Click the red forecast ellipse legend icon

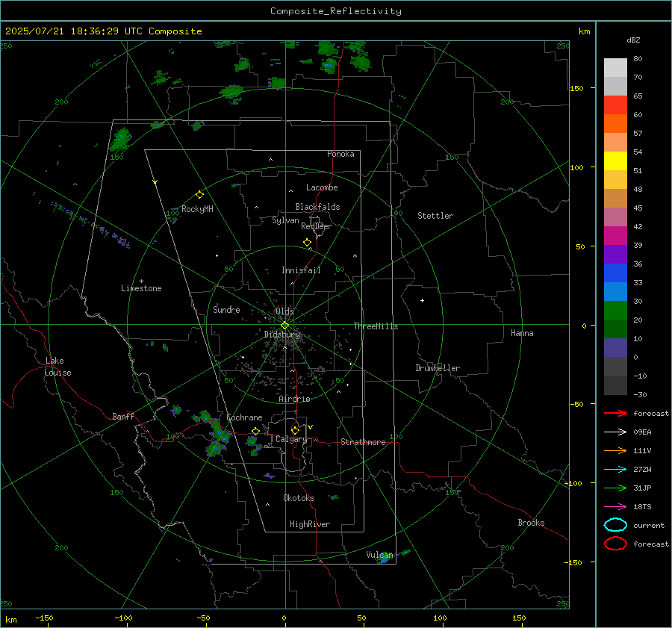click(615, 544)
